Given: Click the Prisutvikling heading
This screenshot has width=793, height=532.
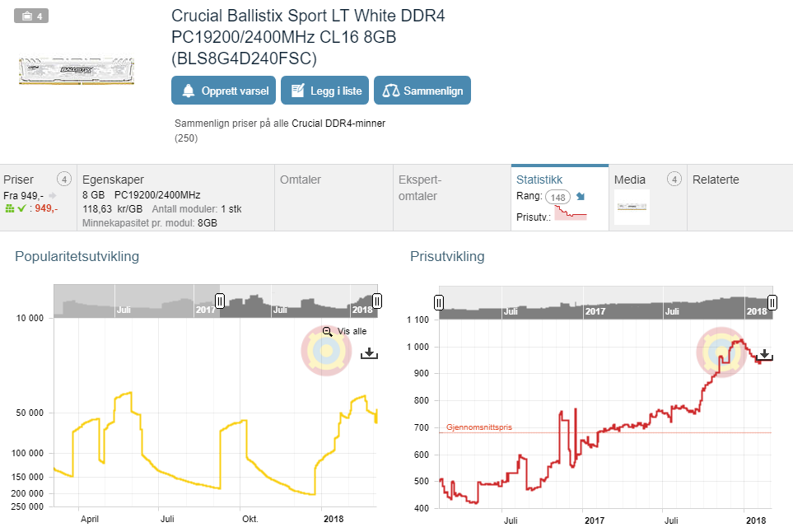Looking at the screenshot, I should coord(447,256).
